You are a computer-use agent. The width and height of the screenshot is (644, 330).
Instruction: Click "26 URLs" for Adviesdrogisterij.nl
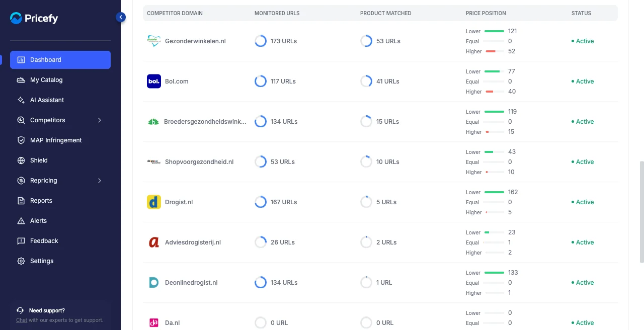coord(283,242)
